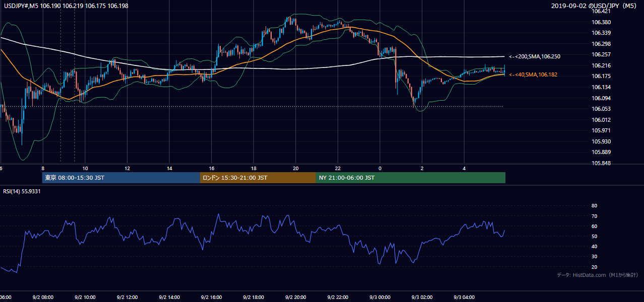Screen dimensions: 644x302
Task: Click price axis value 106.134
Action: (x=600, y=87)
